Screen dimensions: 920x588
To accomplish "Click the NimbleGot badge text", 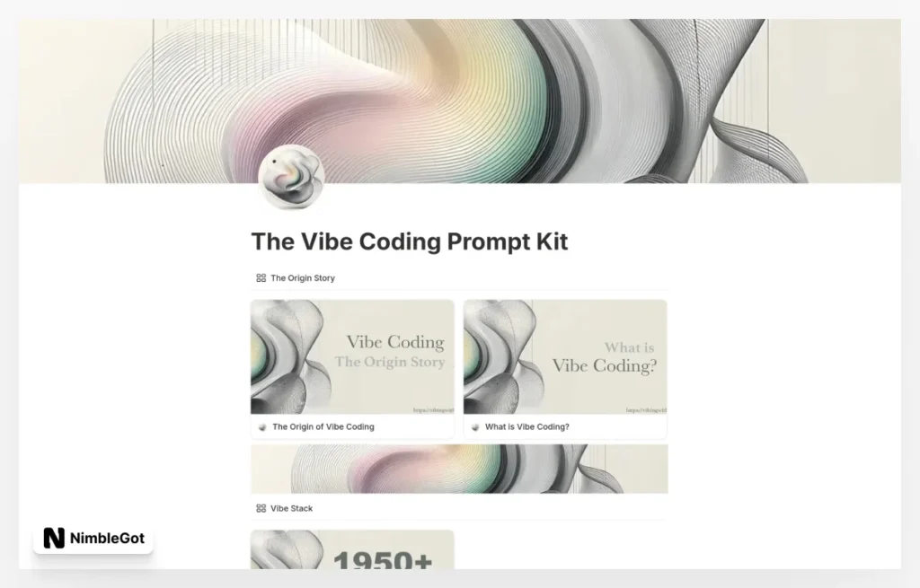I will pyautogui.click(x=108, y=538).
